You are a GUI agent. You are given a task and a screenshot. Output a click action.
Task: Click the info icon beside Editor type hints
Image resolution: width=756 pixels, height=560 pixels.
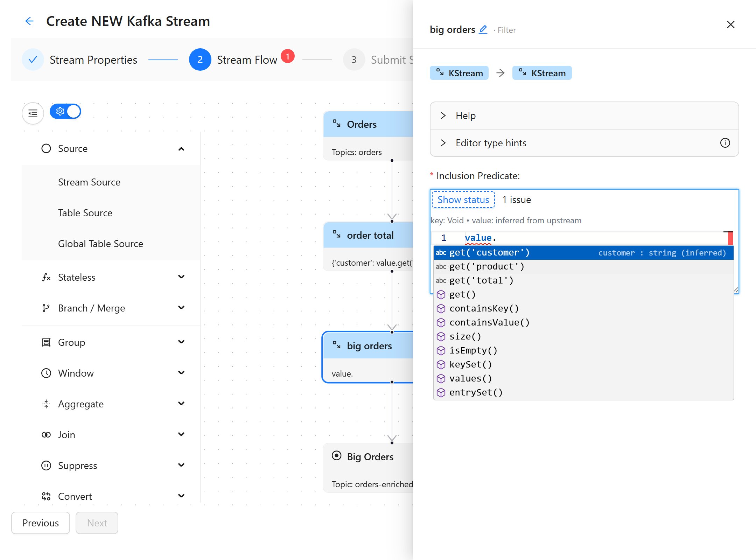(x=725, y=143)
